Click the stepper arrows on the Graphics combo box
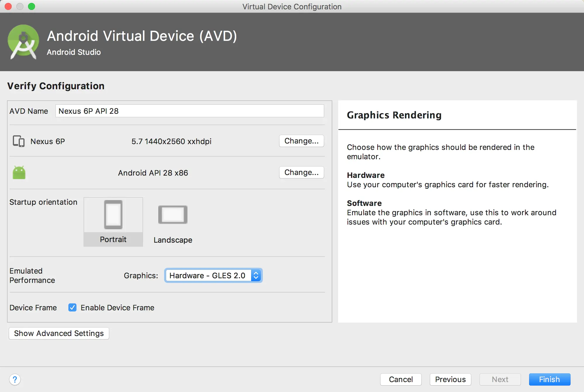 [256, 275]
